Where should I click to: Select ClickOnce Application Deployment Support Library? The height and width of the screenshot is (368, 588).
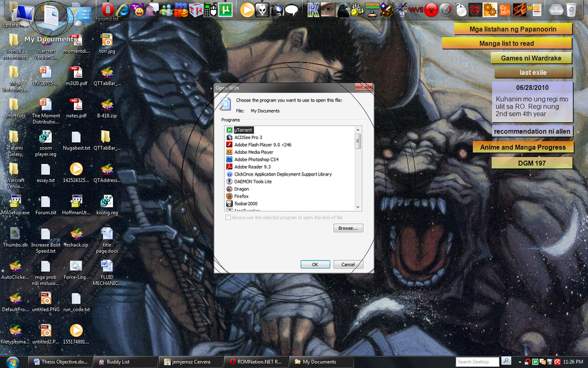(283, 174)
